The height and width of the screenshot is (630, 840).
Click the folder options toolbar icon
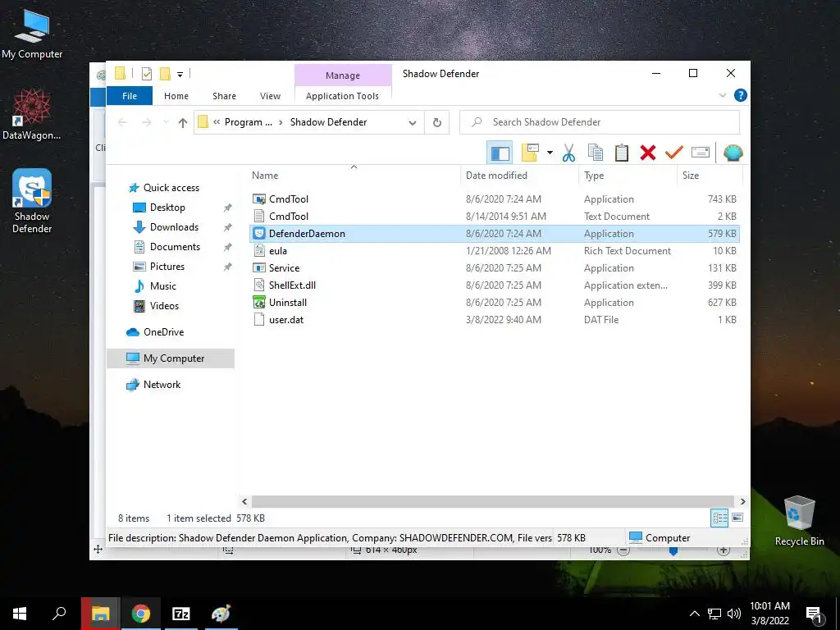tap(530, 153)
